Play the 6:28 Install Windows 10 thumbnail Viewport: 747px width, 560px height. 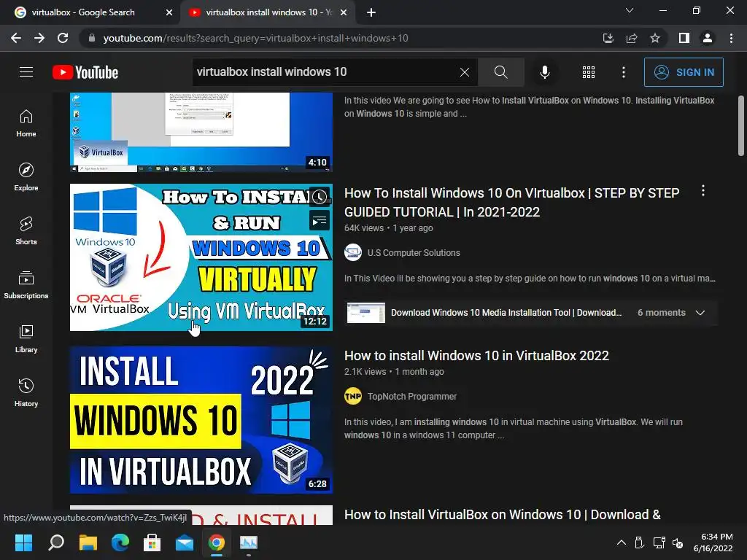(x=201, y=420)
